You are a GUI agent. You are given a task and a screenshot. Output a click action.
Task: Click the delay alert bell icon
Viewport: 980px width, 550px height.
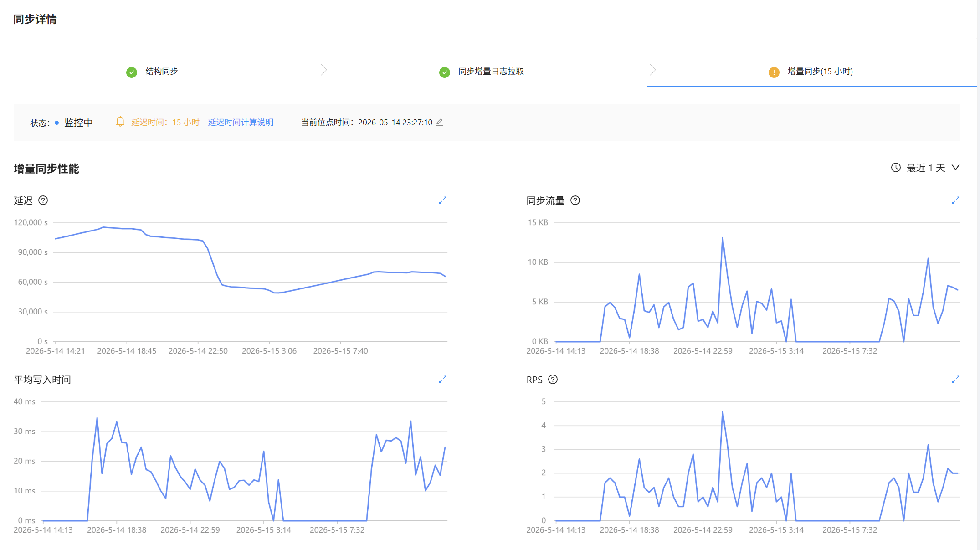[x=120, y=122]
